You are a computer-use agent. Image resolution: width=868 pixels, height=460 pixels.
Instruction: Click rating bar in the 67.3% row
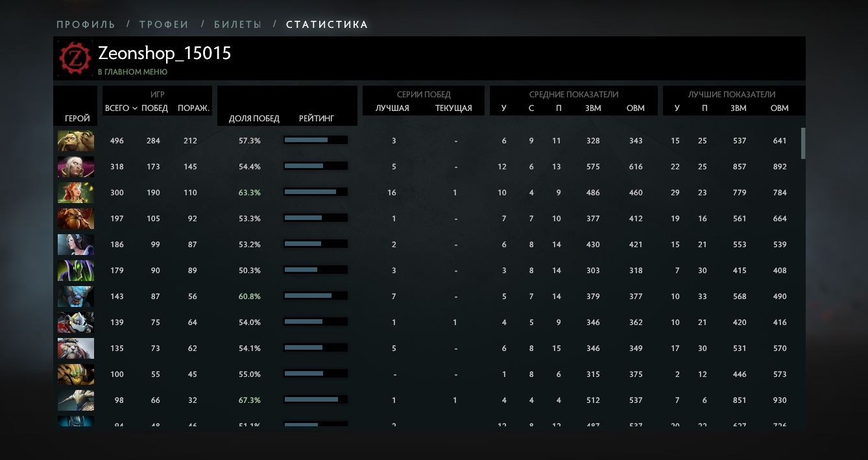315,400
